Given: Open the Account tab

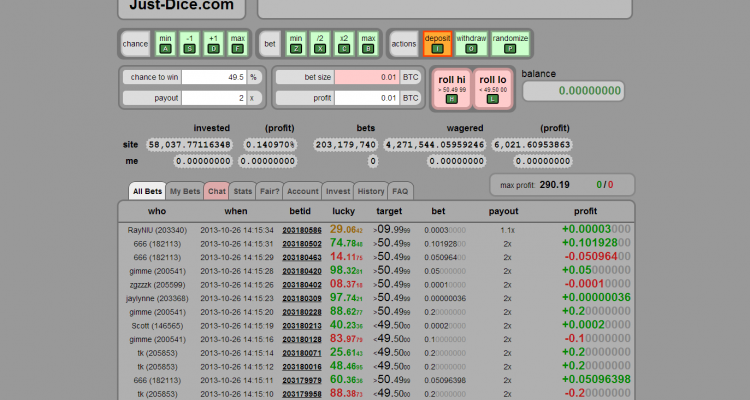Looking at the screenshot, I should pyautogui.click(x=302, y=191).
